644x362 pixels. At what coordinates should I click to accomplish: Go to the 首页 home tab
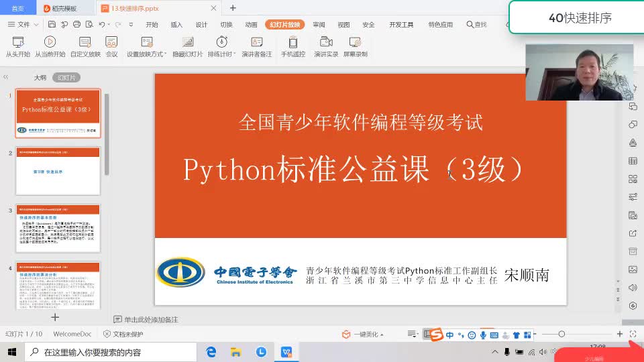(x=17, y=8)
